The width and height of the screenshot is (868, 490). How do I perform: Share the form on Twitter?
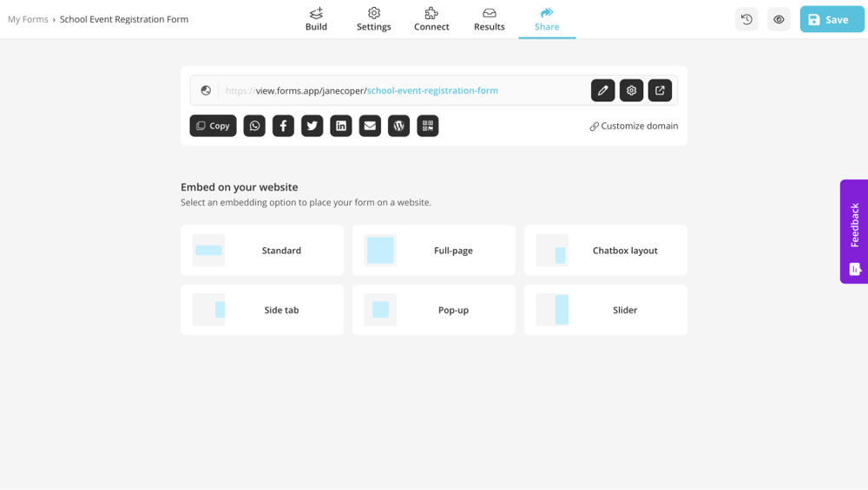[312, 126]
